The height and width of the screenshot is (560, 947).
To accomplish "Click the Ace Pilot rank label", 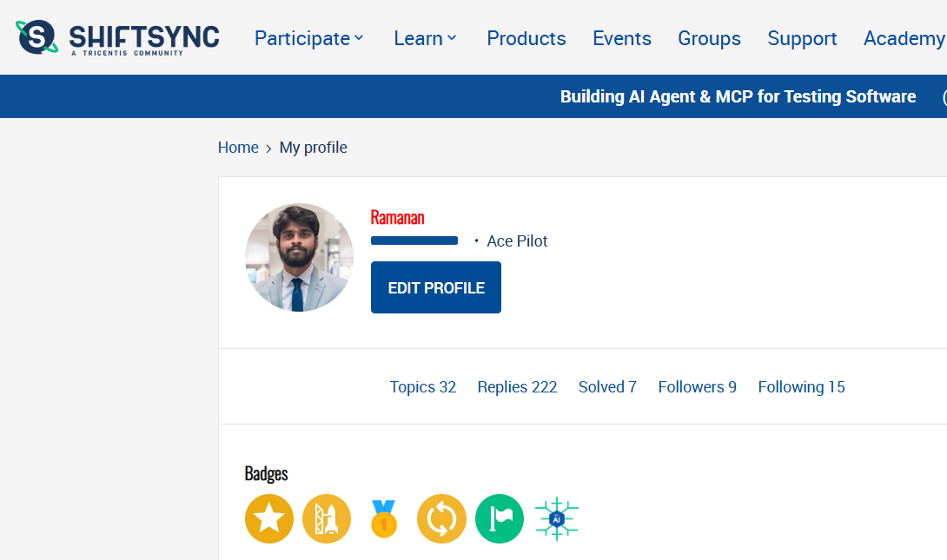I will [517, 240].
